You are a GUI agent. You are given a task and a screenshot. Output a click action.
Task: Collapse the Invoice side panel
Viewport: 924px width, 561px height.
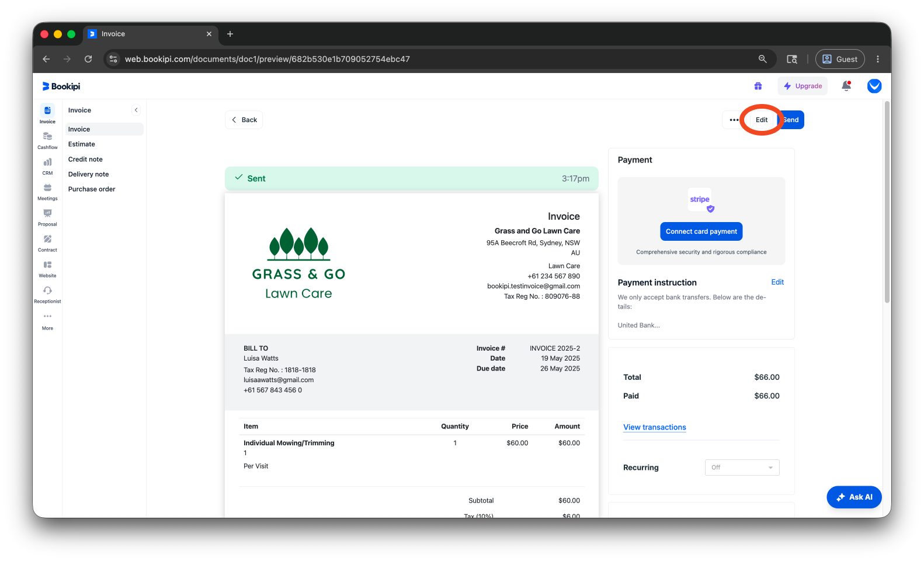pyautogui.click(x=136, y=110)
